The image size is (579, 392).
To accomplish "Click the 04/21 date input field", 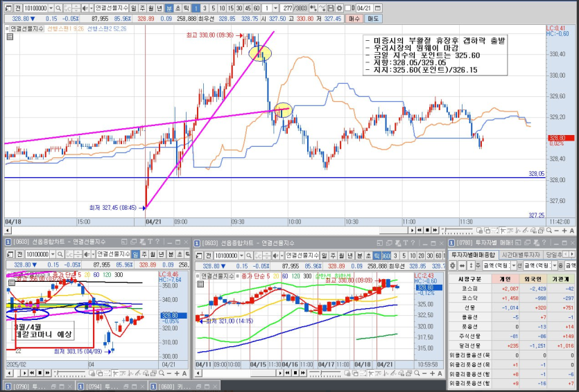I will 365,8.
